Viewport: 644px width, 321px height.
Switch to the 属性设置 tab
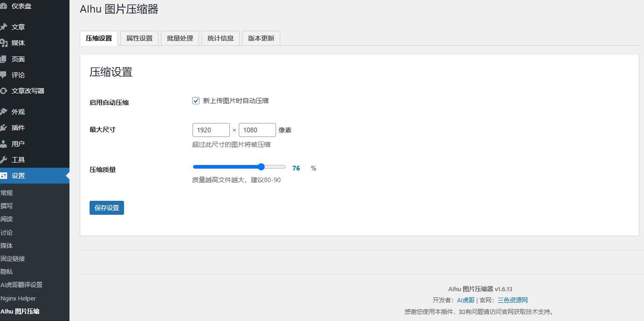tap(139, 38)
